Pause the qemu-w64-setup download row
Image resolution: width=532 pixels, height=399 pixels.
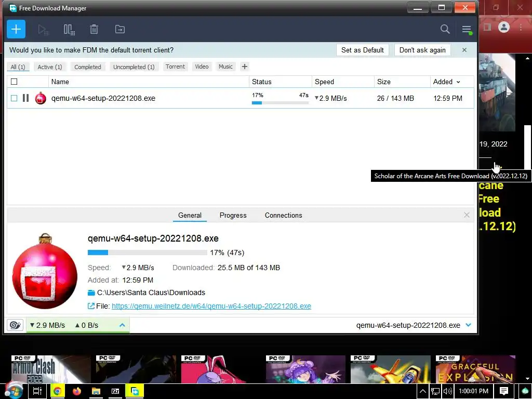pyautogui.click(x=25, y=98)
